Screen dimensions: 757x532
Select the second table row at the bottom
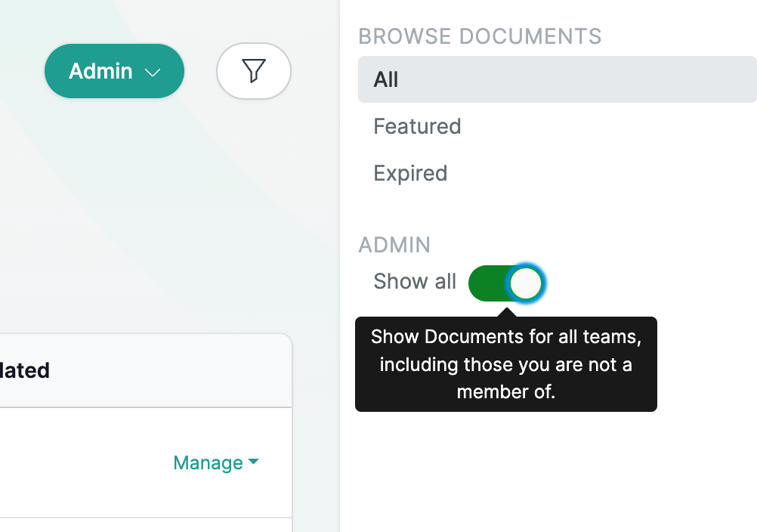click(x=144, y=525)
